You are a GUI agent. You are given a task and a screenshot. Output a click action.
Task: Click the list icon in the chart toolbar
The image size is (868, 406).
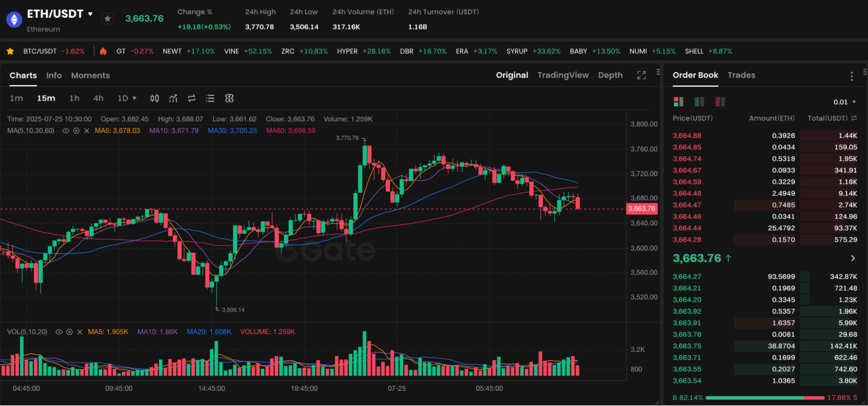[x=210, y=98]
